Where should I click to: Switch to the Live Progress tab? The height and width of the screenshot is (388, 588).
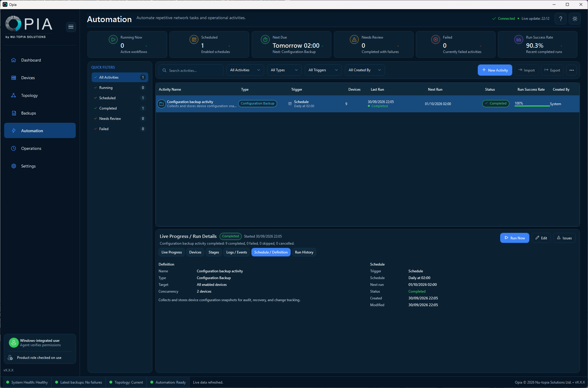(172, 252)
